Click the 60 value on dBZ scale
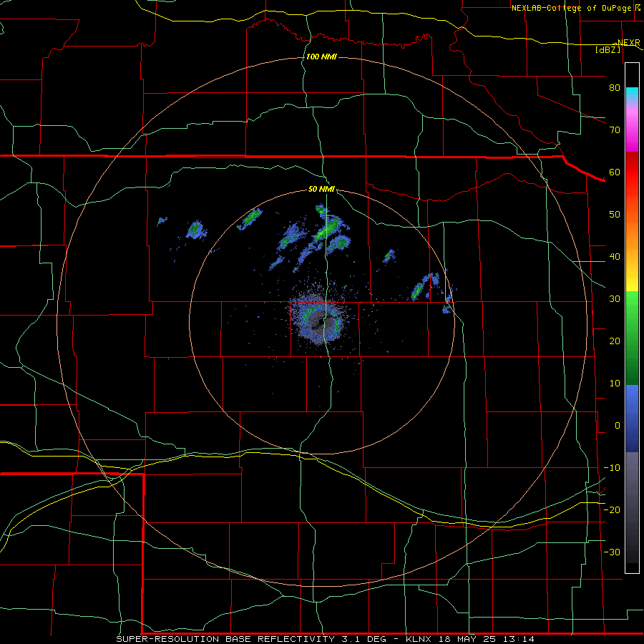This screenshot has width=644, height=644. coord(615,172)
